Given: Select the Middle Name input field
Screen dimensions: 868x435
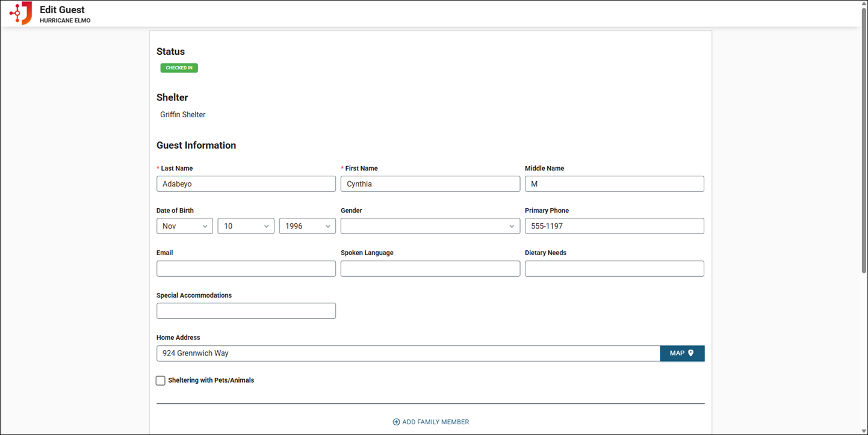Looking at the screenshot, I should point(614,184).
